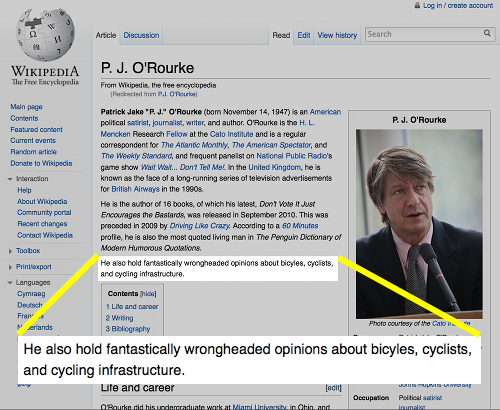500x410 pixels.
Task: Click Log in / create account link
Action: [458, 5]
